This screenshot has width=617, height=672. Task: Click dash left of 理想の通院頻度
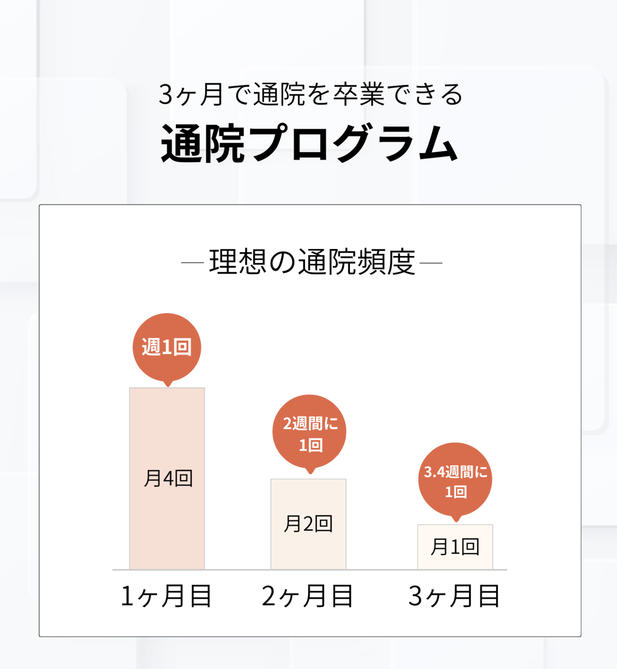tap(192, 263)
